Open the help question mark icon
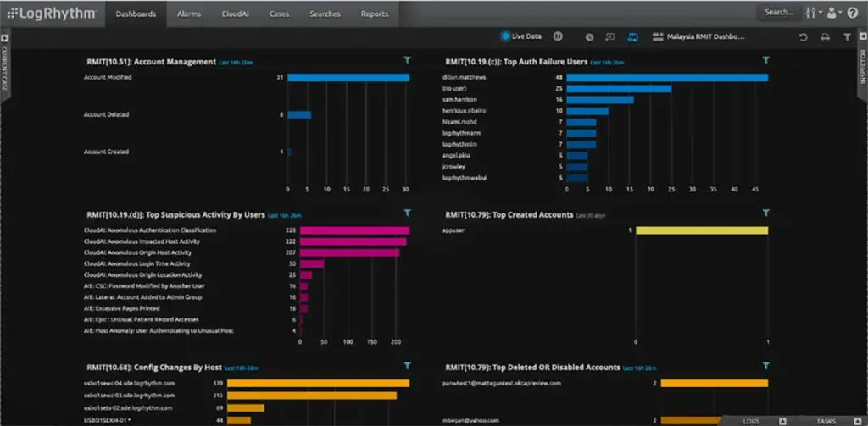868x426 pixels. click(853, 13)
